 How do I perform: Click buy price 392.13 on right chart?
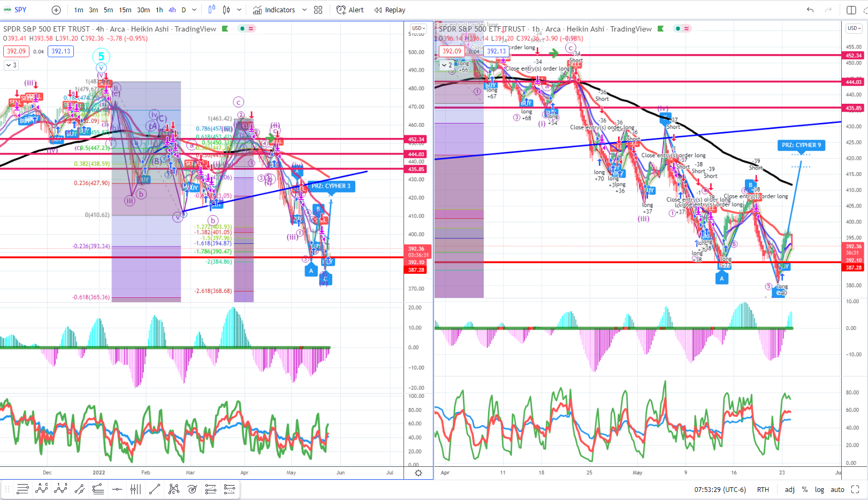[x=496, y=51]
